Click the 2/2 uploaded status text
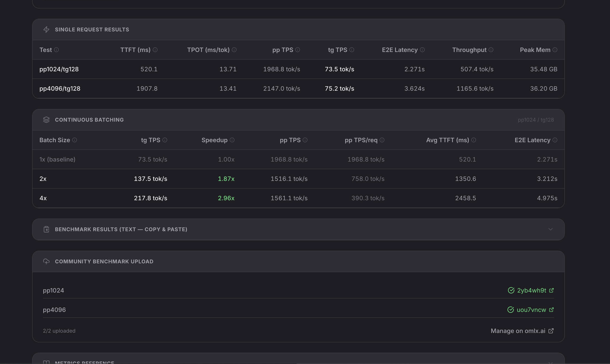The height and width of the screenshot is (364, 610). point(59,331)
